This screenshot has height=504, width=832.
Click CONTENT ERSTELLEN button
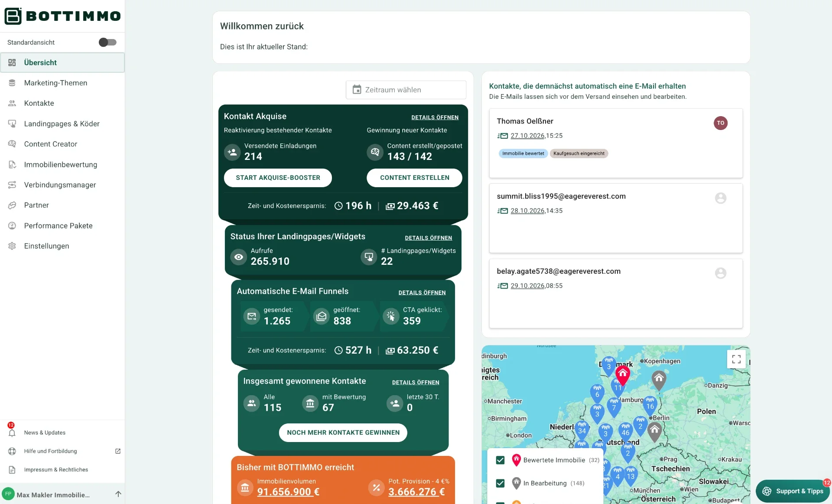[414, 178]
